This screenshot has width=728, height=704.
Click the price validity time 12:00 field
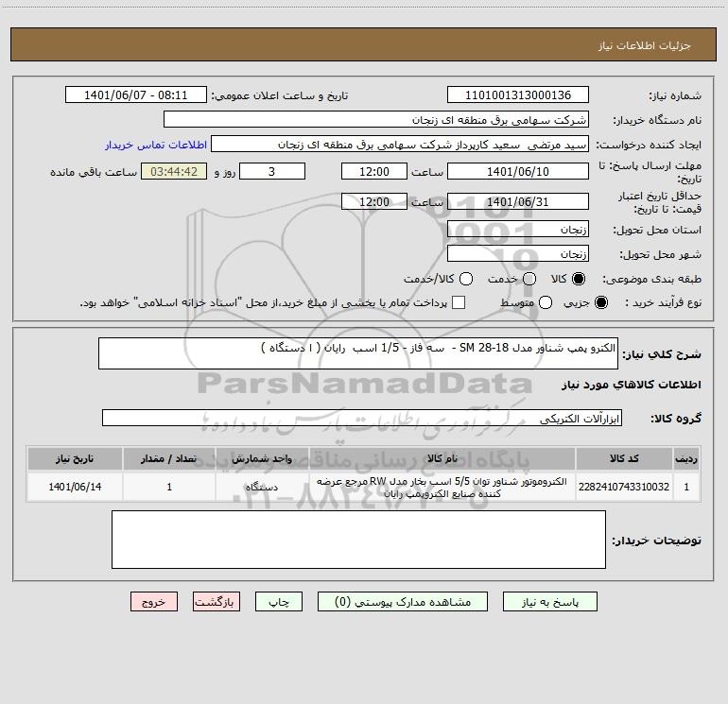coord(374,201)
